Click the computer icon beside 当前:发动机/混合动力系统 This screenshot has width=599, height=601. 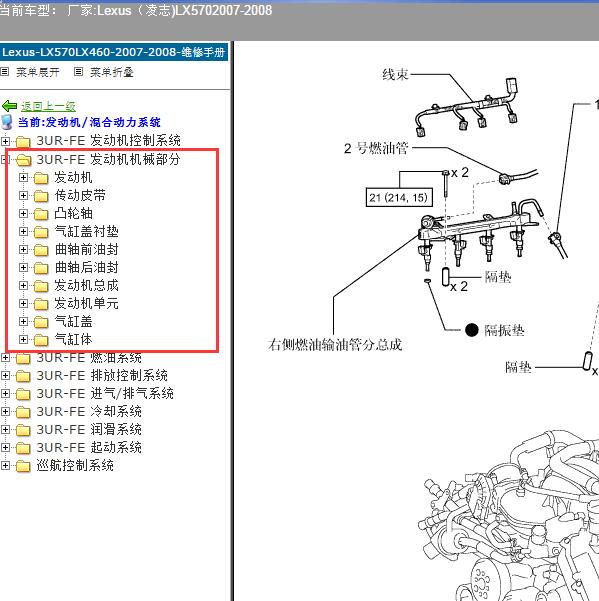tap(7, 122)
